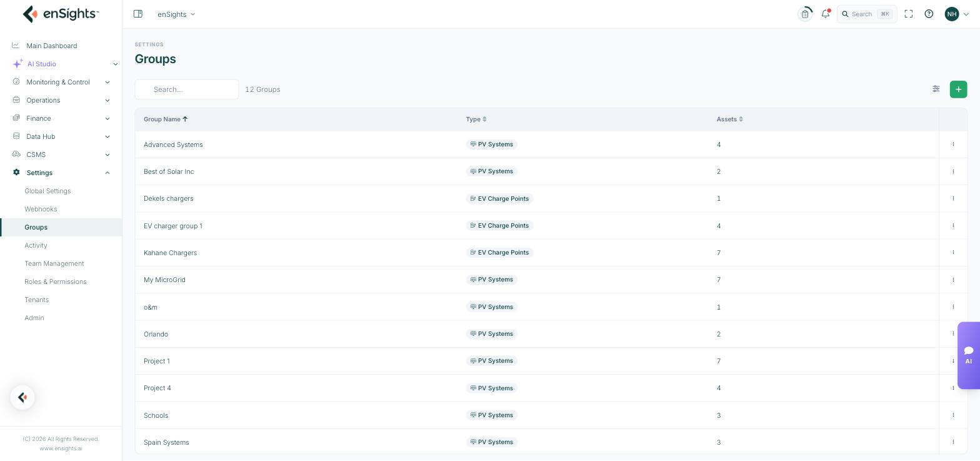Open row actions for Project 1
The width and height of the screenshot is (980, 461).
pos(953,361)
